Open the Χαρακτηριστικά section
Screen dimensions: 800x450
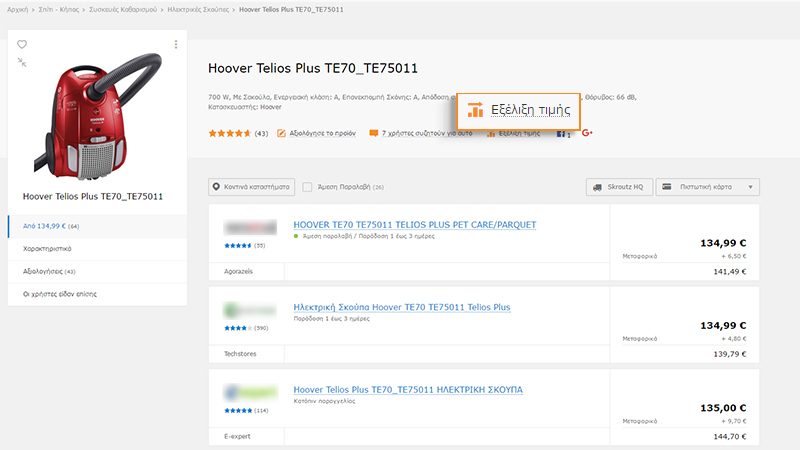(x=97, y=248)
